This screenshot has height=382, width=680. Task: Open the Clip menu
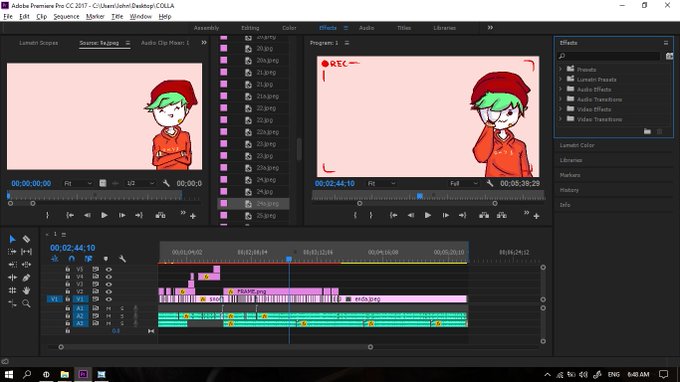pyautogui.click(x=42, y=16)
